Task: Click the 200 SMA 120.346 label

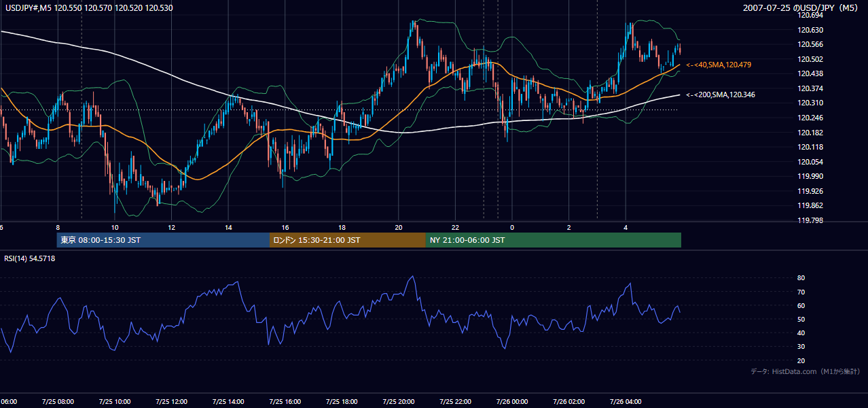Action: 721,95
